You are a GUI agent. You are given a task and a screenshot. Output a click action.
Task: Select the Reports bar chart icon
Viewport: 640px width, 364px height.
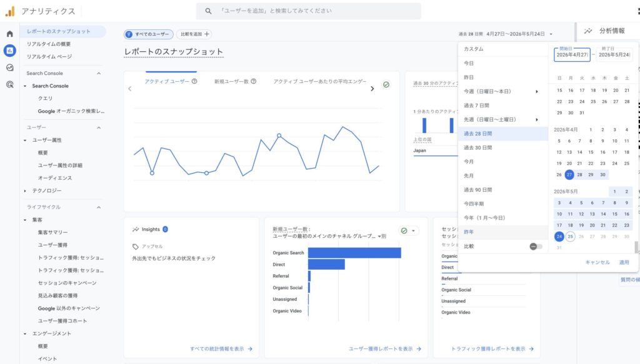[x=10, y=51]
